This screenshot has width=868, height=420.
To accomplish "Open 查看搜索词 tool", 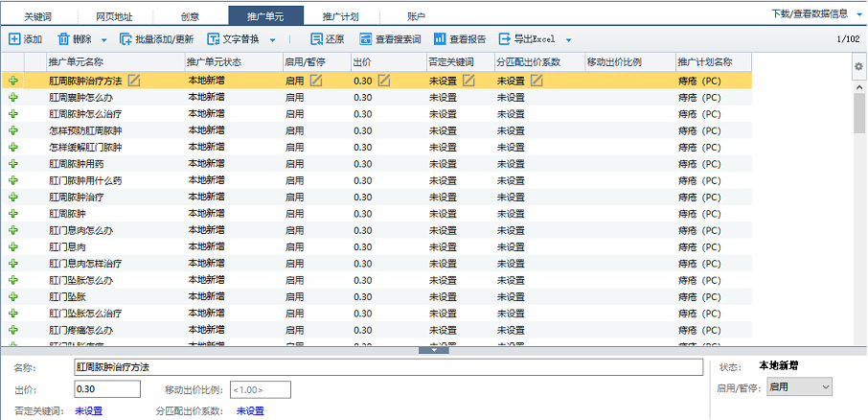I will (390, 39).
